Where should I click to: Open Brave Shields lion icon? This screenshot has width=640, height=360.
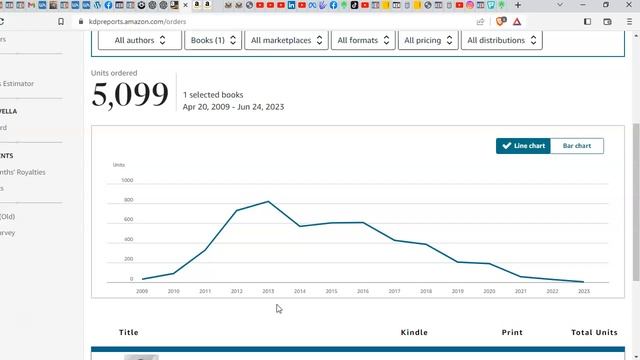[501, 21]
